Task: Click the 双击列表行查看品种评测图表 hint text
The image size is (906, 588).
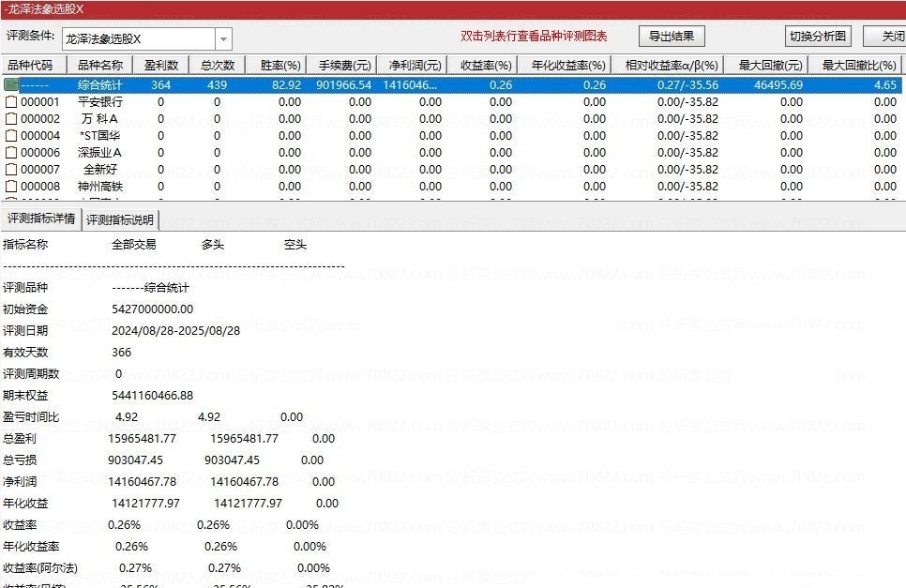Action: coord(534,36)
